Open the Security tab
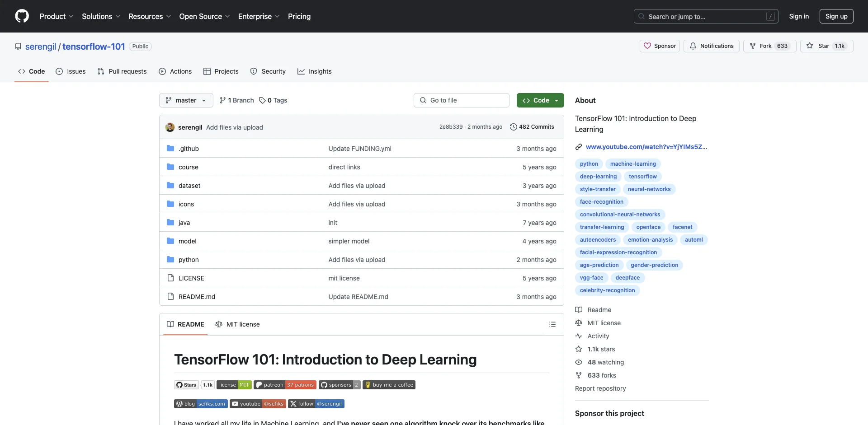Image resolution: width=868 pixels, height=425 pixels. coord(268,71)
